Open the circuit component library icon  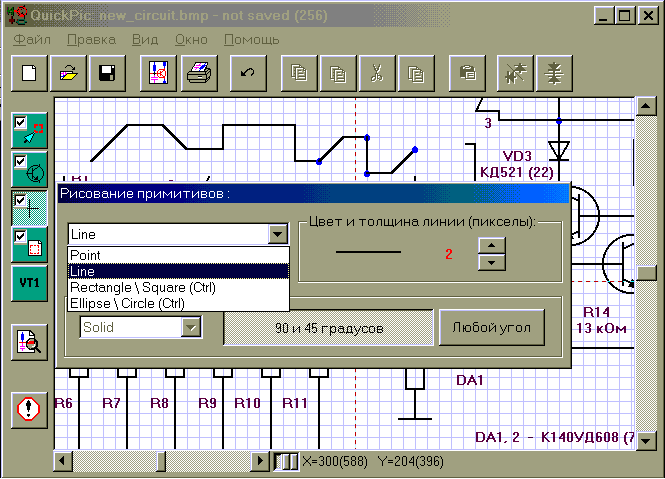pos(158,73)
